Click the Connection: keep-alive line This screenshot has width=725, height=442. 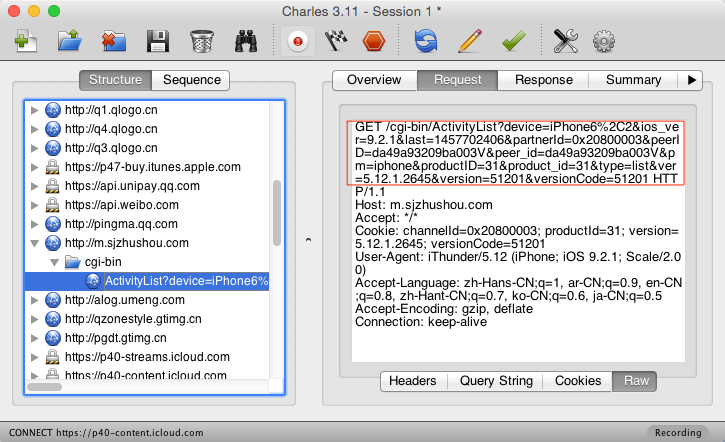coord(421,322)
